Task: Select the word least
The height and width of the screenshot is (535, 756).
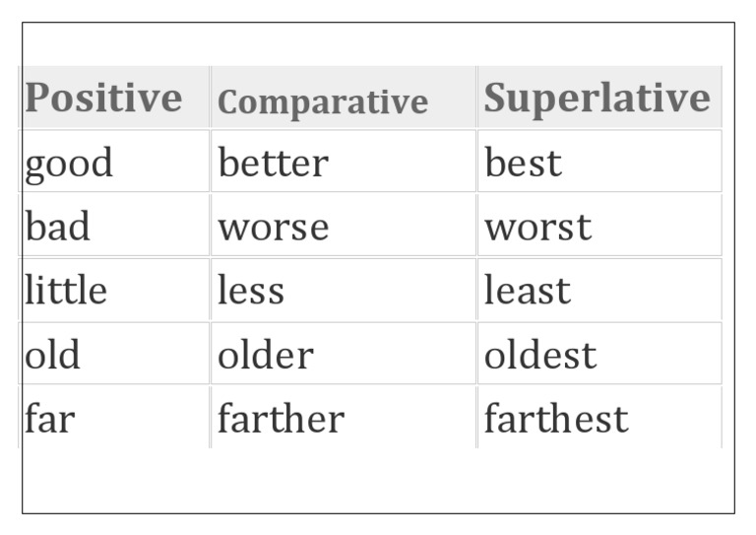Action: [x=527, y=291]
